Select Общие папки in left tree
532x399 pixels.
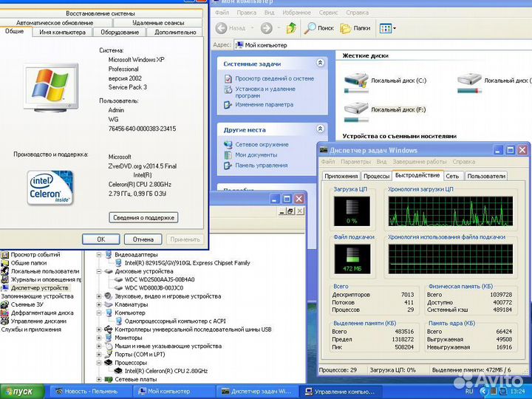[29, 263]
